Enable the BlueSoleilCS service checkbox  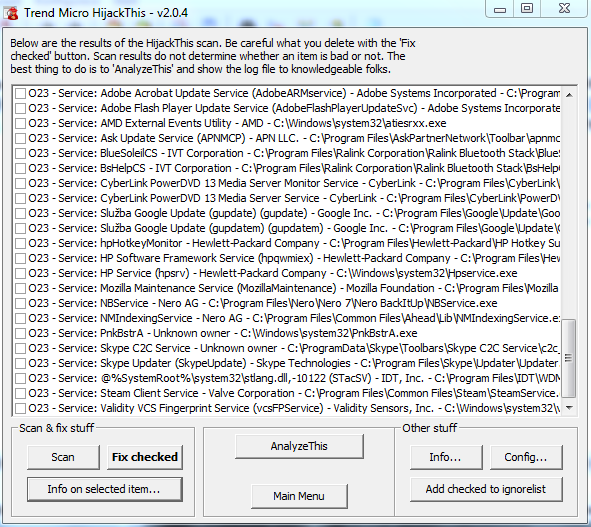point(20,153)
